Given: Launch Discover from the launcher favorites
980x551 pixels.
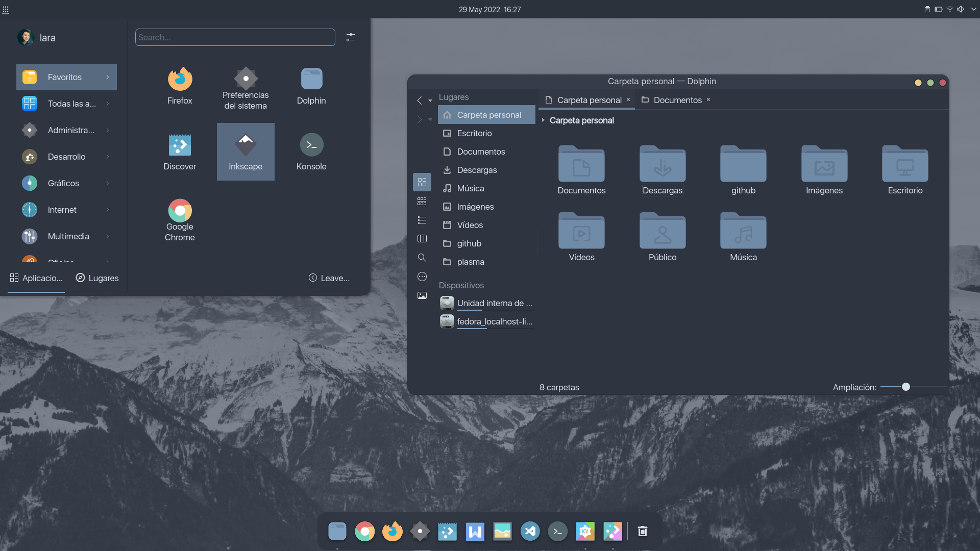Looking at the screenshot, I should (x=180, y=152).
